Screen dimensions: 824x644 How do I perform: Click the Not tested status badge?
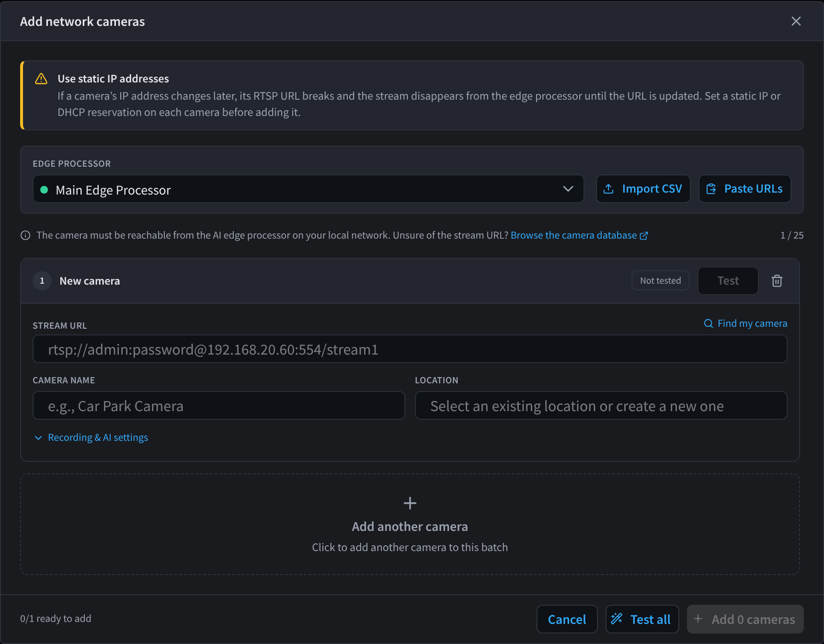click(660, 281)
